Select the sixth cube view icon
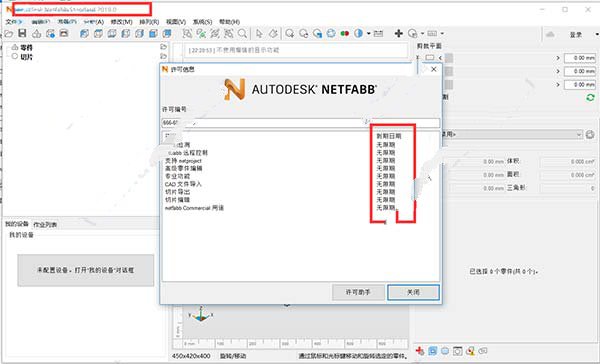The image size is (600, 364). (x=153, y=34)
